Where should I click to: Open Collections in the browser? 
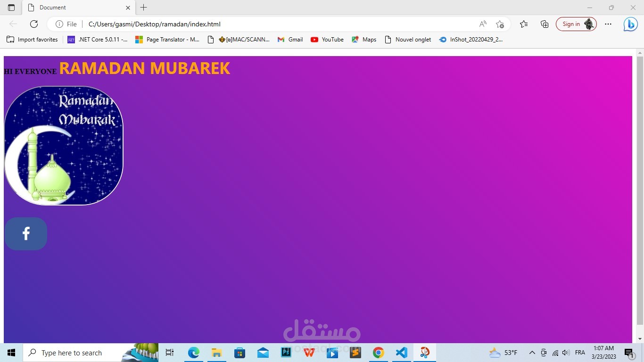point(544,24)
